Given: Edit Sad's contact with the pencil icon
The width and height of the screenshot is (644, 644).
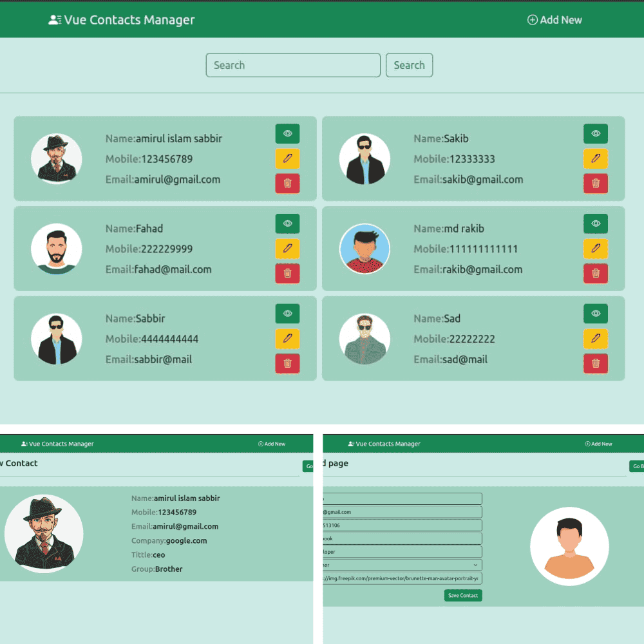Looking at the screenshot, I should [x=595, y=339].
